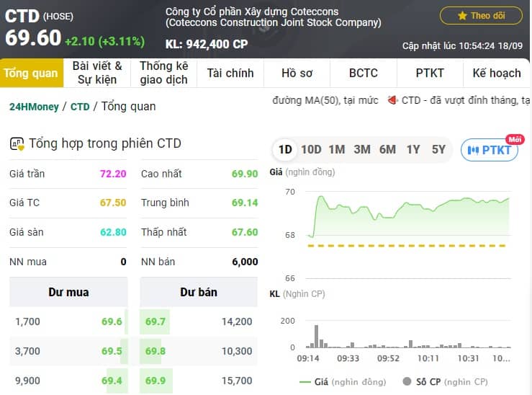Open the Hồ sơ tab

point(297,73)
